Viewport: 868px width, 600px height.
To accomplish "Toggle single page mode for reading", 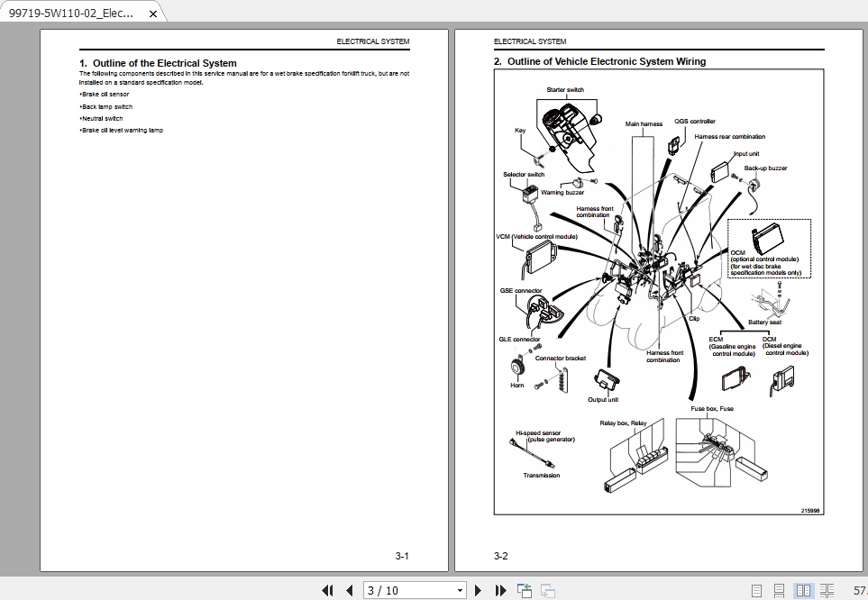I will point(755,589).
